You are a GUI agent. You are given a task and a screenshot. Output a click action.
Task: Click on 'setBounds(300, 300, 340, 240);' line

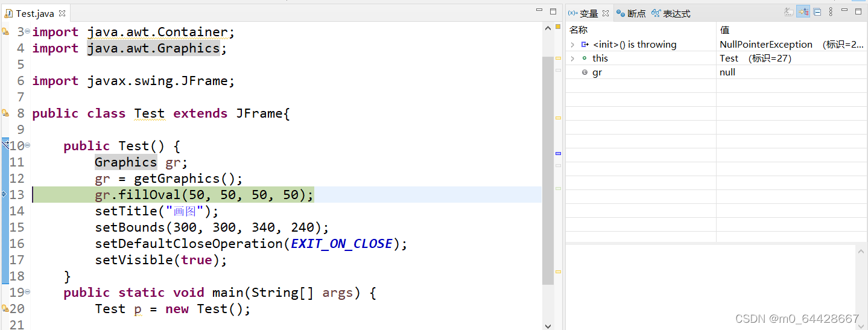(x=212, y=227)
